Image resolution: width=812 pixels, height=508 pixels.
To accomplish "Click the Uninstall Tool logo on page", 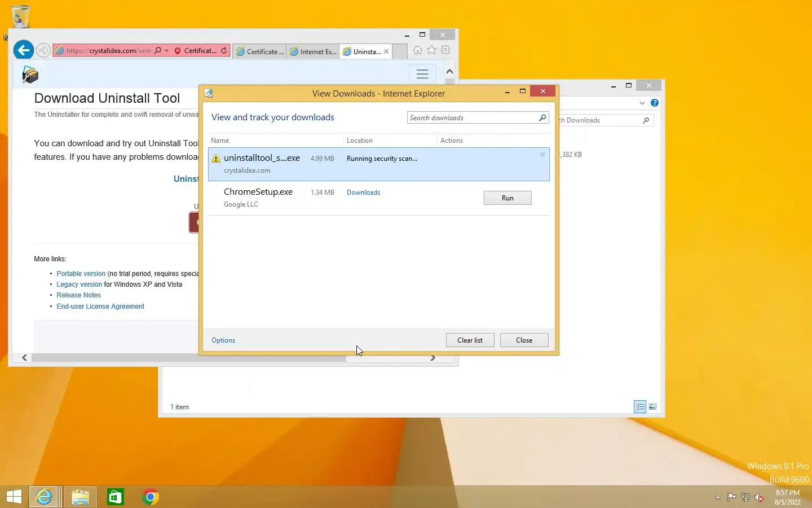I will tap(30, 74).
